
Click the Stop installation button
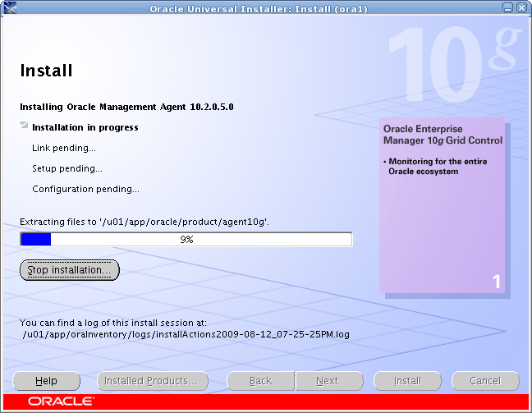pos(70,270)
